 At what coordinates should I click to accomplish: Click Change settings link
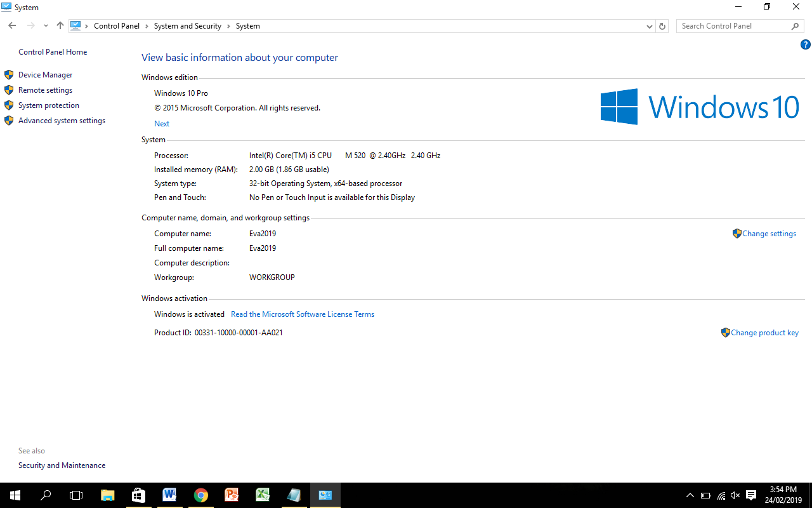(x=769, y=234)
